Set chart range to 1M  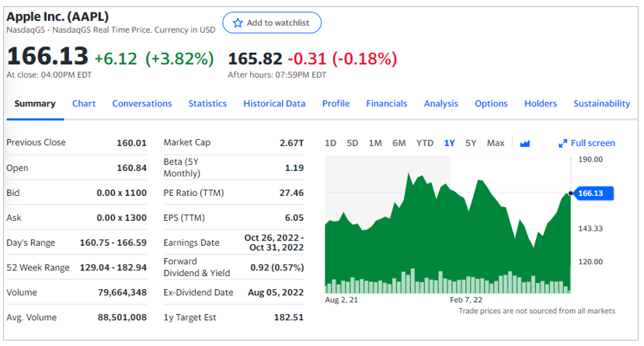[375, 143]
